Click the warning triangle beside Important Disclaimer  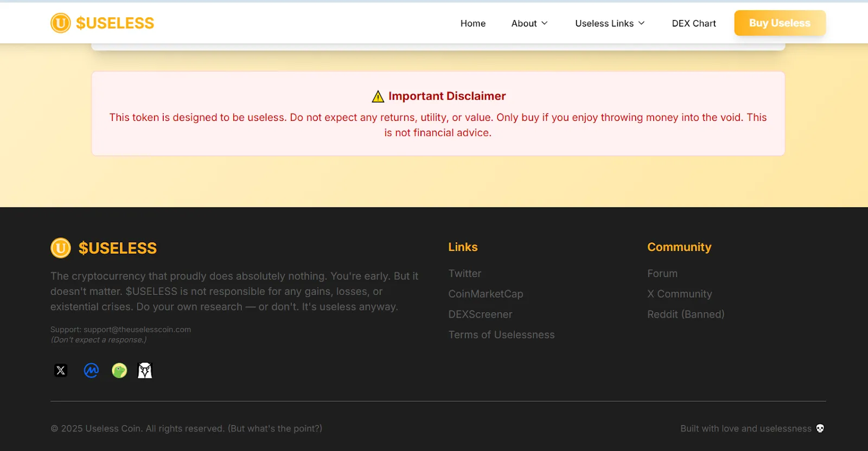(378, 96)
